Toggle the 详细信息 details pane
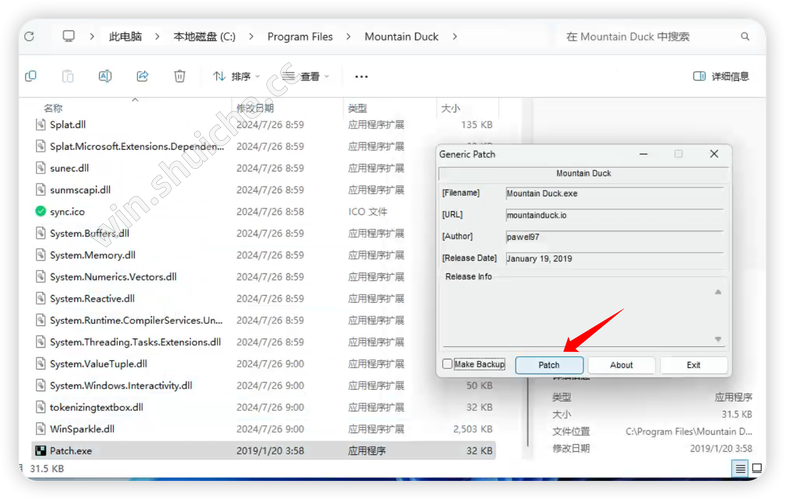Viewport: 785px width, 500px height. click(720, 76)
